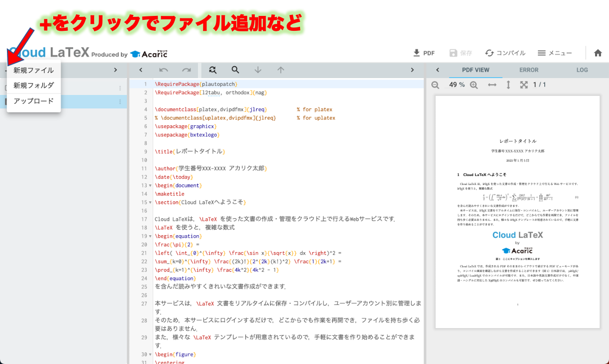Switch to the ERROR tab

tap(529, 70)
